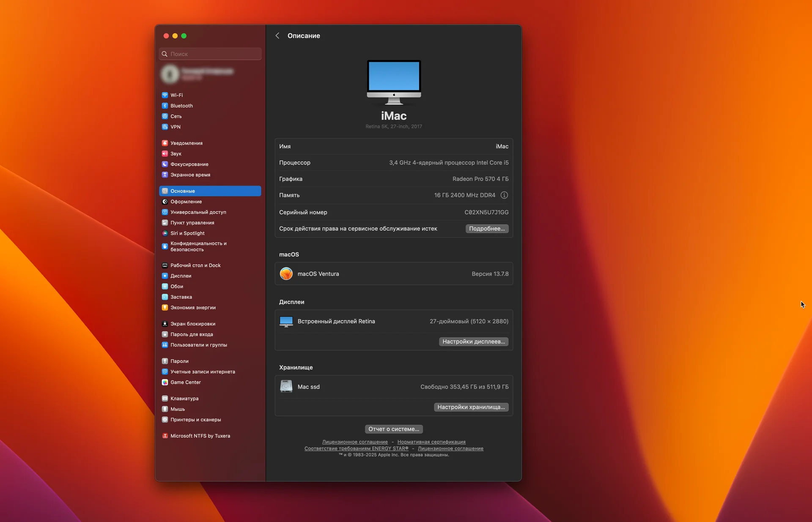The image size is (812, 522).
Task: Open Настройки дисплеев... button
Action: tap(474, 342)
